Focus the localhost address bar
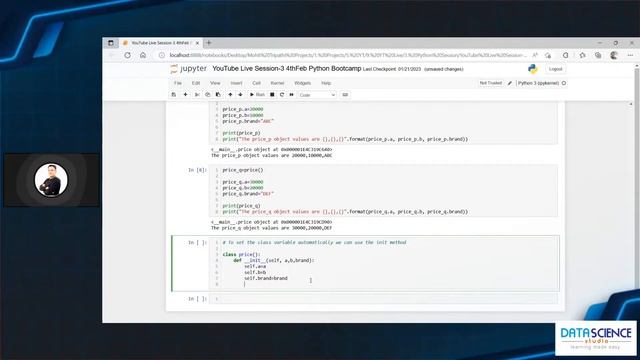This screenshot has width=640, height=360. [x=348, y=55]
